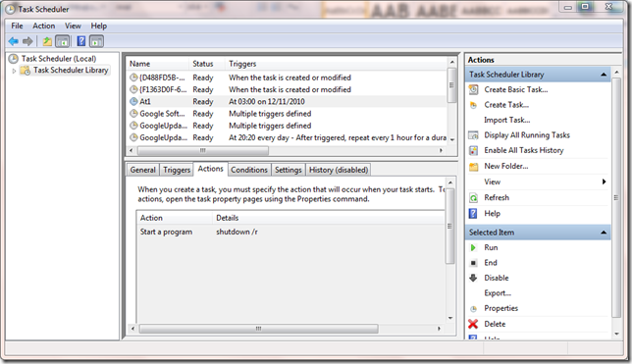Screen dimensions: 632x364
Task: Click the blue Help toolbar icon
Action: (81, 41)
